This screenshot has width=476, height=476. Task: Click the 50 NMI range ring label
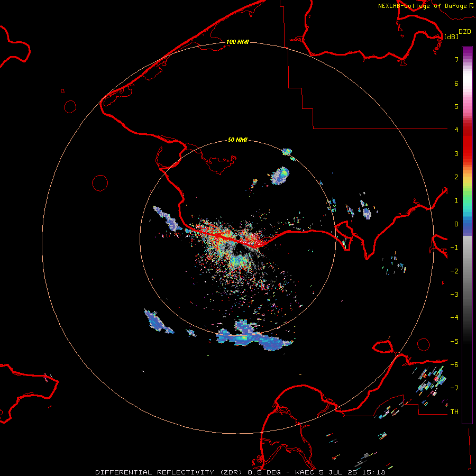click(x=237, y=140)
